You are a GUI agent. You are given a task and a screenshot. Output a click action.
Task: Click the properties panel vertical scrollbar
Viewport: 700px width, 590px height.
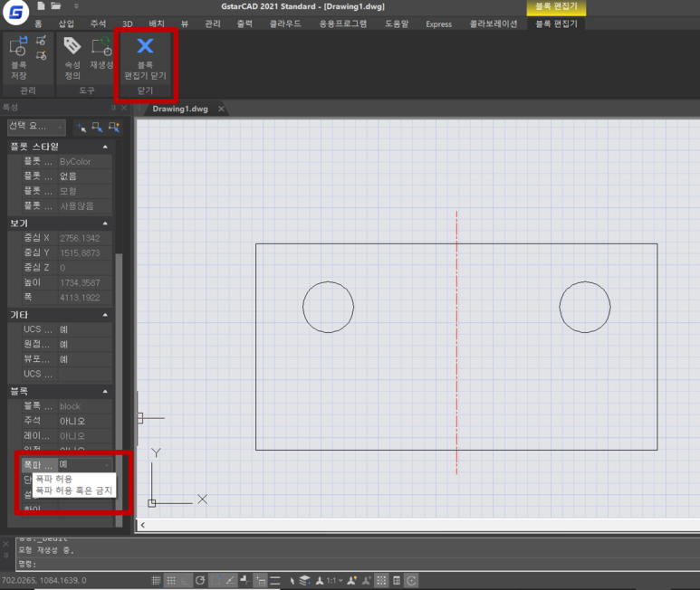tap(119, 362)
